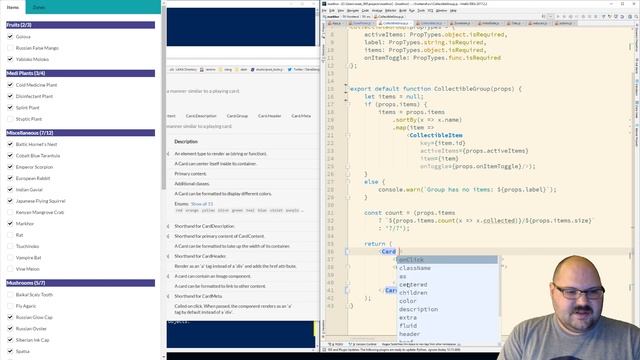
Task: Open the CardMeta docs tab
Action: (301, 116)
